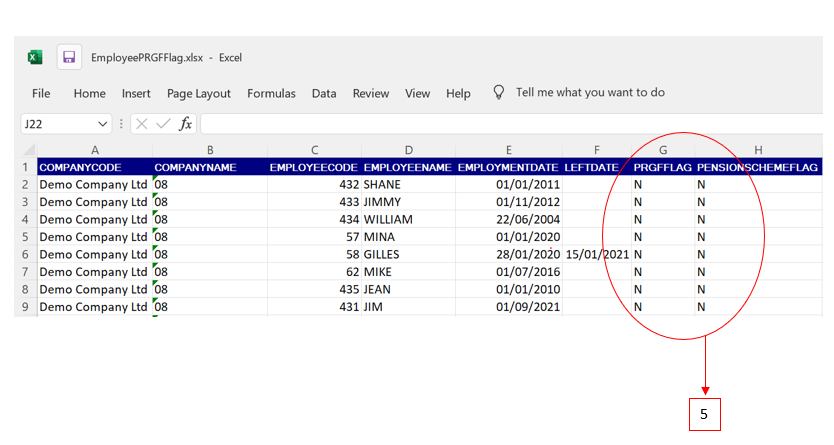Click the Excel application logo icon
Viewport: 834px width, 445px height.
pyautogui.click(x=35, y=58)
